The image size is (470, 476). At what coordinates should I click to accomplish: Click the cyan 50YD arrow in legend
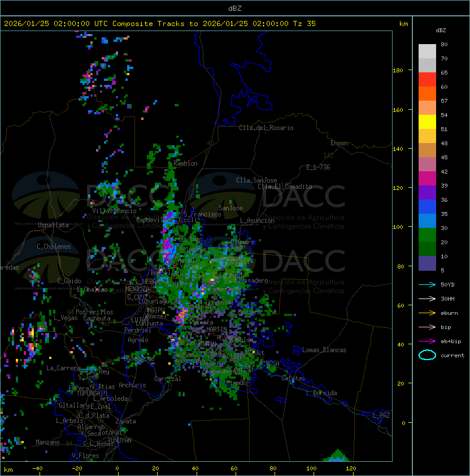coord(427,284)
